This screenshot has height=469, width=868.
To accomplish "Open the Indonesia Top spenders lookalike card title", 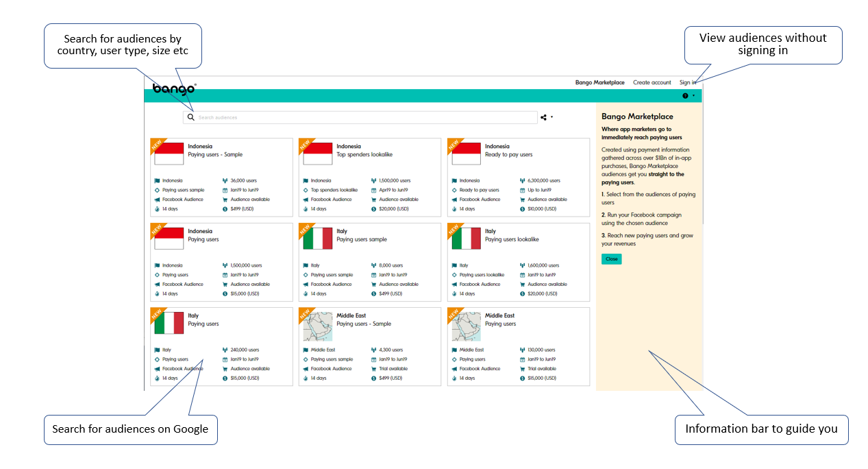I will pos(364,150).
